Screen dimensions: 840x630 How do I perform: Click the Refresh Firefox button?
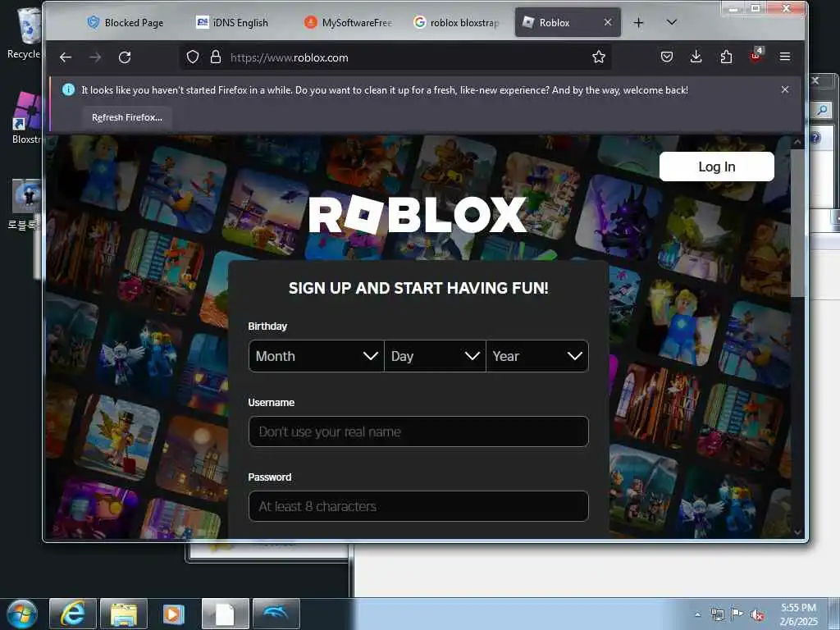click(127, 117)
